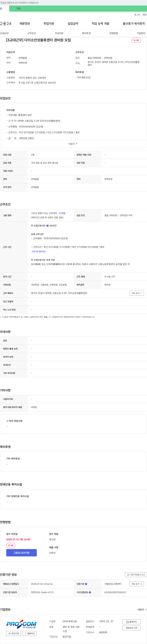The height and width of the screenshot is (644, 147).
Task: Expand 지도 보기 for 근무 예정지
Action: [x=137, y=293]
